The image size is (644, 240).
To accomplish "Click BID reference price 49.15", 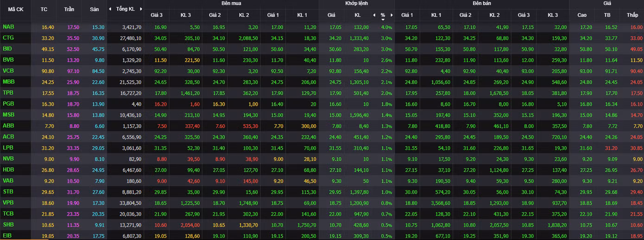I will [x=48, y=49].
